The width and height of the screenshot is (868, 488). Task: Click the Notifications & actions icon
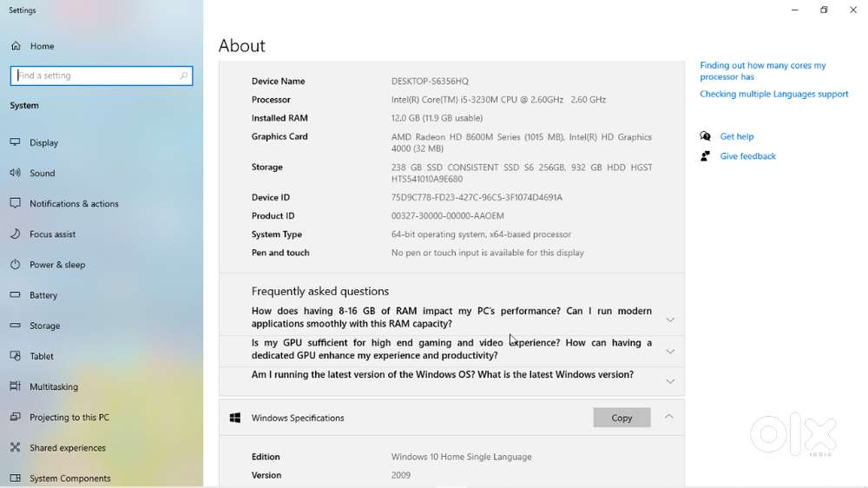[16, 203]
